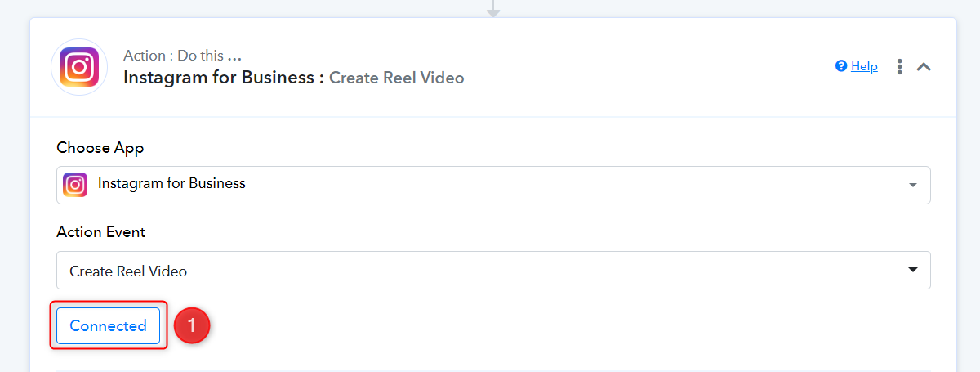Open the Instagram for Business app selector
Image resolution: width=980 pixels, height=372 pixels.
pos(490,186)
